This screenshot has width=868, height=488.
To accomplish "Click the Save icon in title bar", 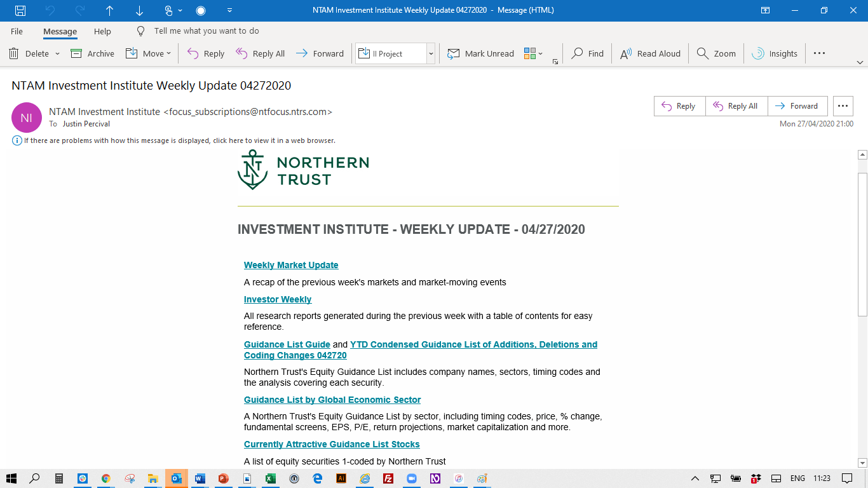I will [20, 10].
